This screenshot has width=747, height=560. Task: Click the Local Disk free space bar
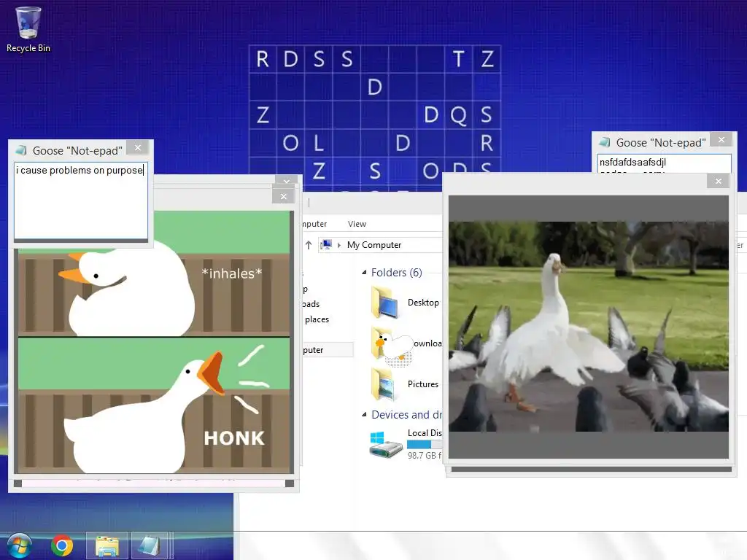(425, 444)
